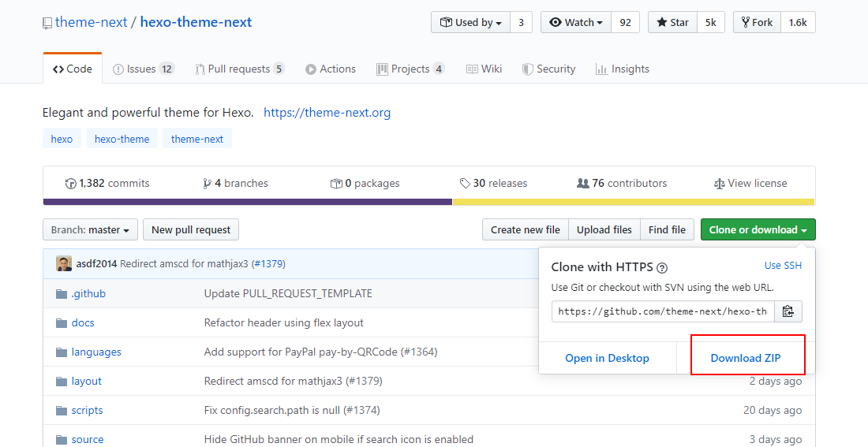Click the Use SSH link
This screenshot has height=447, width=868.
783,266
